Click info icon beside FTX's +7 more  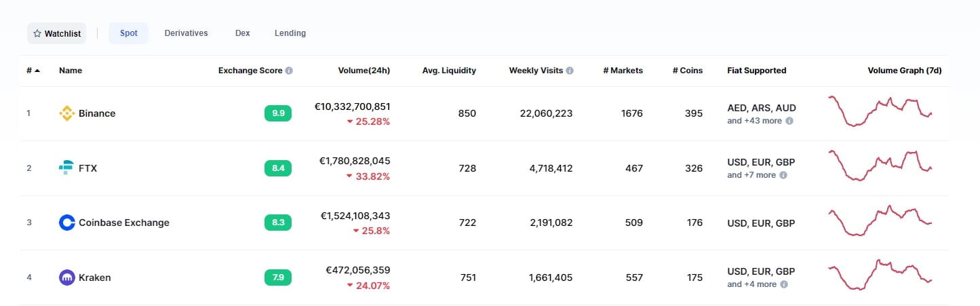783,175
